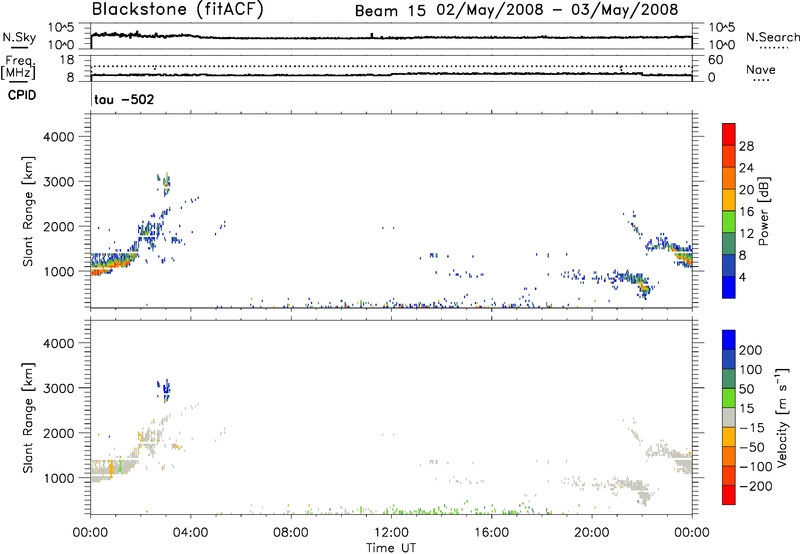Click the 'Freq. [MHz]' axis label
This screenshot has height=554, width=800.
tap(18, 67)
